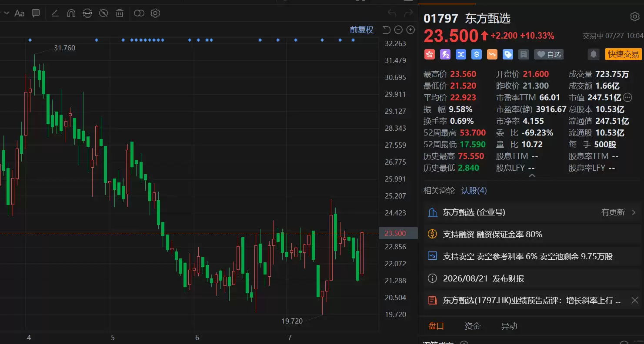Click the 31.760 high price label
The image size is (644, 344).
64,48
